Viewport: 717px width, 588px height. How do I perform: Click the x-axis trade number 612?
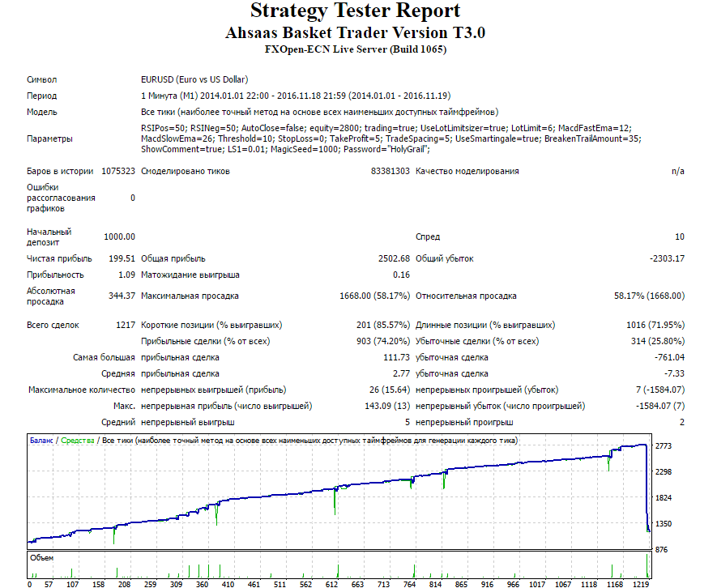point(331,584)
